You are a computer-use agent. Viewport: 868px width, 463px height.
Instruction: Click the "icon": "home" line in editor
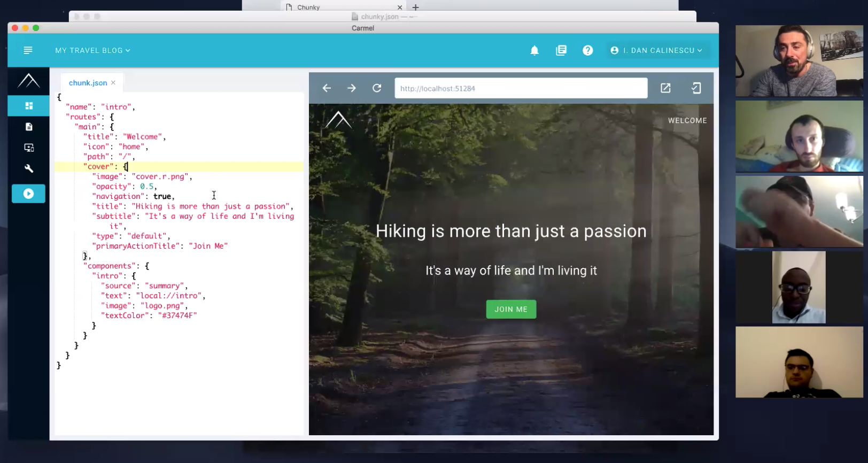(116, 146)
